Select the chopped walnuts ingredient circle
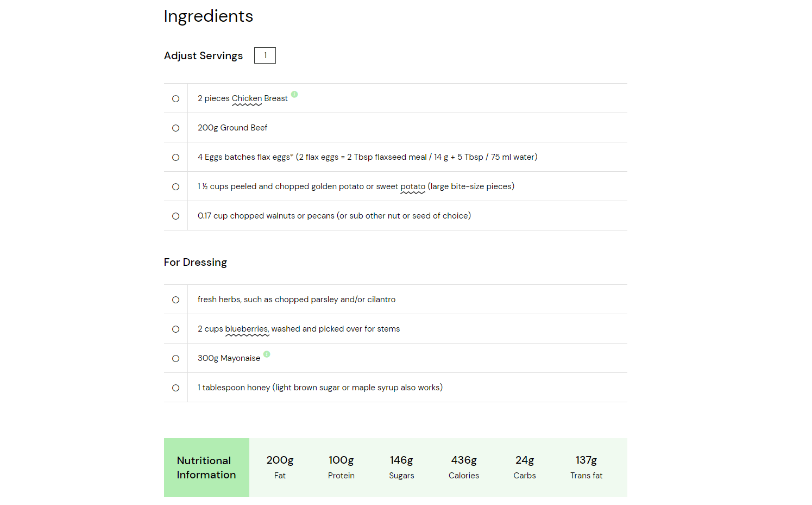812x505 pixels. [x=175, y=216]
